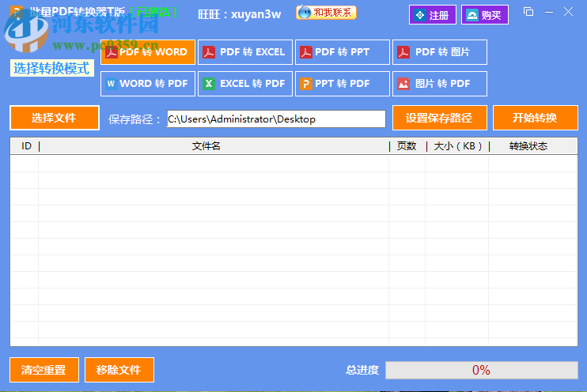Viewport: 587px width, 392px height.
Task: Click 清空重置 to reset the list
Action: [44, 370]
